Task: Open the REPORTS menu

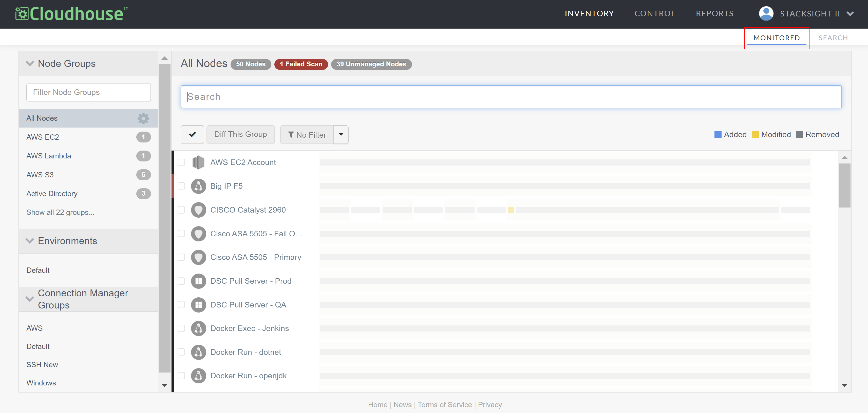Action: click(x=715, y=13)
